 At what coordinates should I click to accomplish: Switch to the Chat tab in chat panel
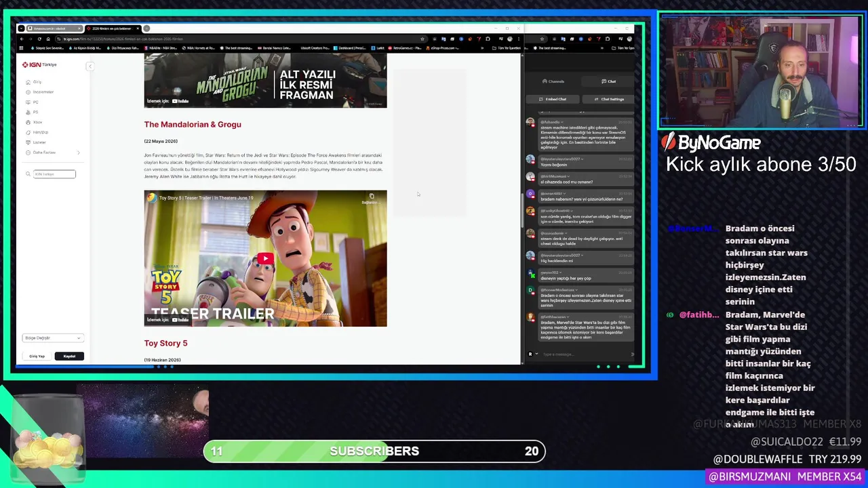[x=608, y=81]
